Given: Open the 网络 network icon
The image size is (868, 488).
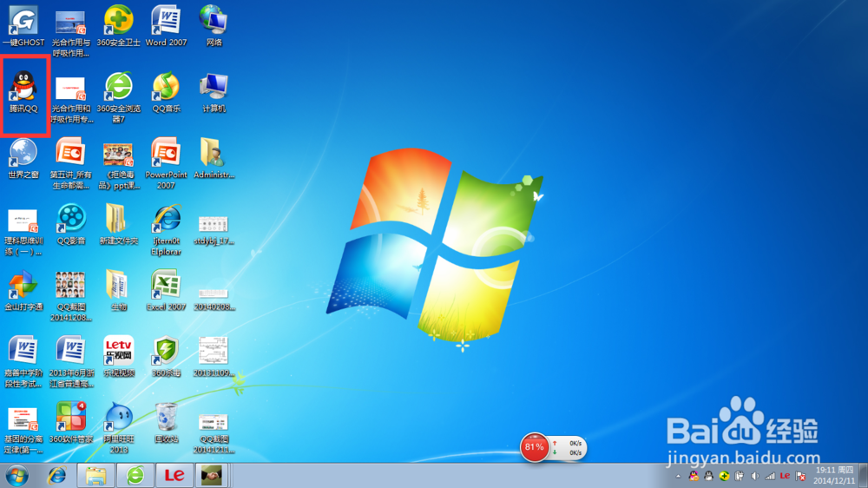Looking at the screenshot, I should click(214, 27).
